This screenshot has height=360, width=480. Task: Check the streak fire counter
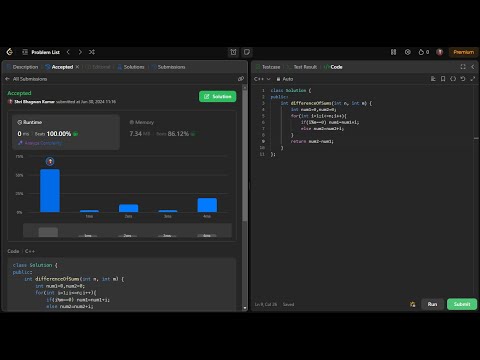coord(424,52)
